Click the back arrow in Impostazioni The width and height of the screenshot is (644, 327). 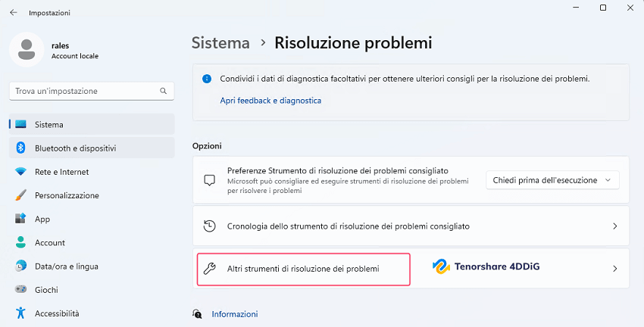coord(13,12)
